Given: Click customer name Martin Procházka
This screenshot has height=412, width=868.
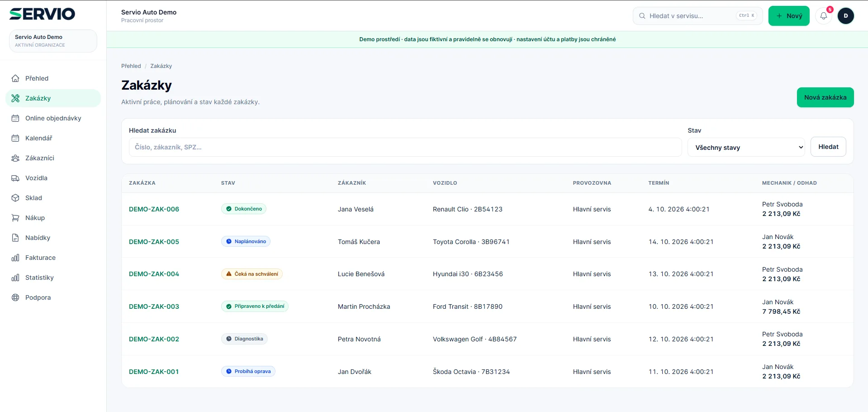Looking at the screenshot, I should [364, 307].
